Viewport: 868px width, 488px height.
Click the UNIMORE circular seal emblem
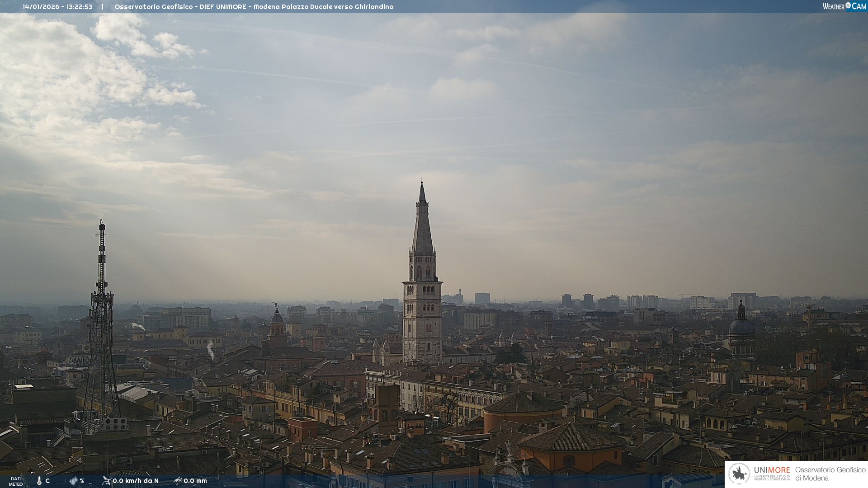pos(739,474)
